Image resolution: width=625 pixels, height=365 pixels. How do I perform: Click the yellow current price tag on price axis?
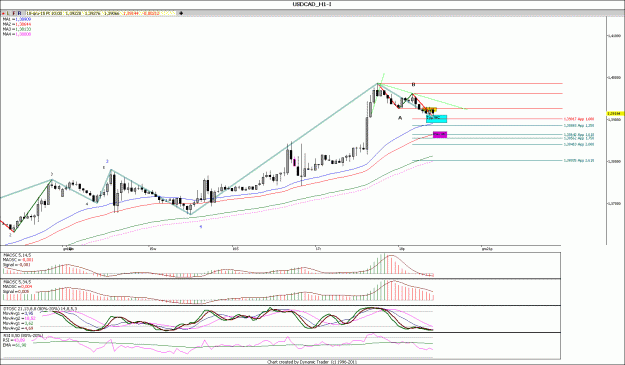point(615,114)
